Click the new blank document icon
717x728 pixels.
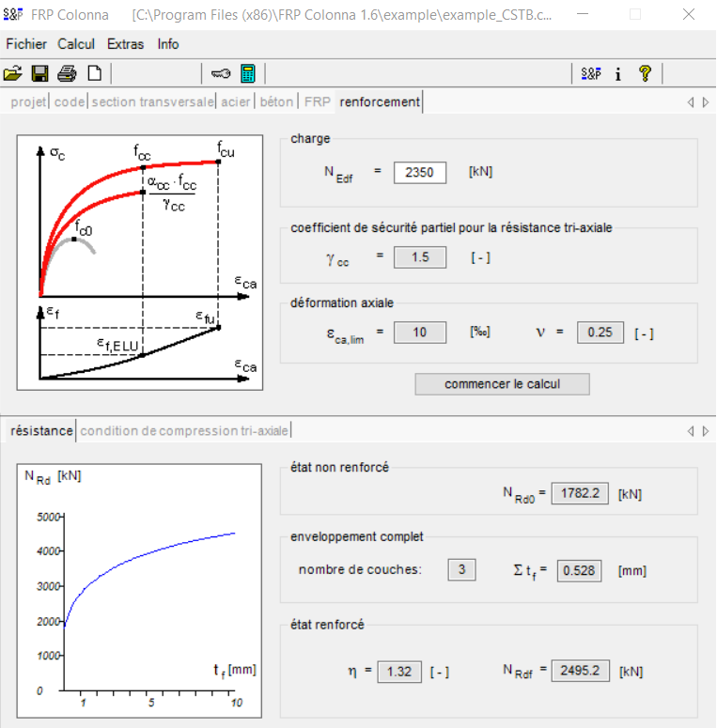click(94, 74)
